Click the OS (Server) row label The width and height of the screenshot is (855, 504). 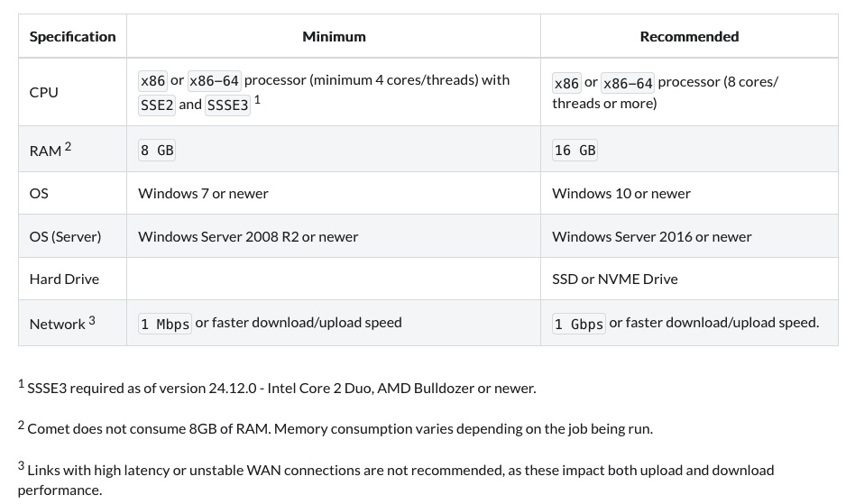[65, 236]
